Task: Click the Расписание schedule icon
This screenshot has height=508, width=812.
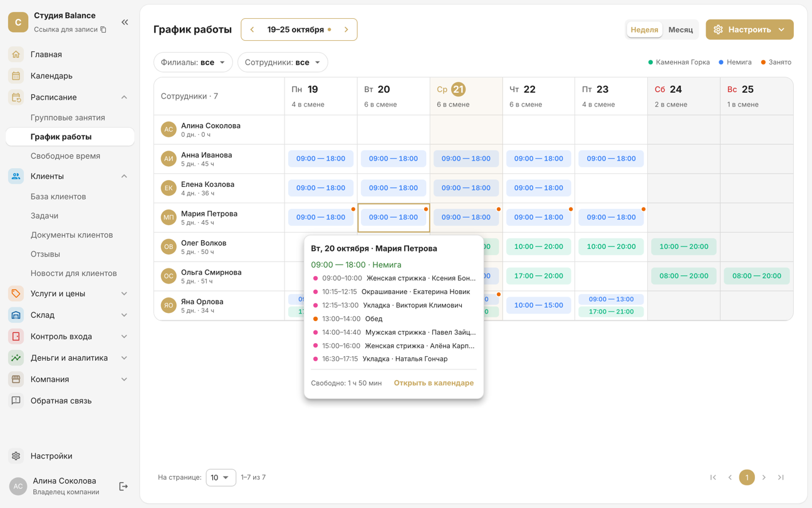Action: point(16,97)
